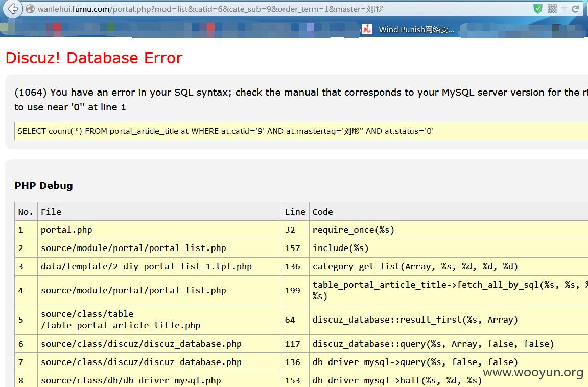This screenshot has height=387, width=588.
Task: Click portal_list.php file cell in row 2
Action: click(x=159, y=248)
